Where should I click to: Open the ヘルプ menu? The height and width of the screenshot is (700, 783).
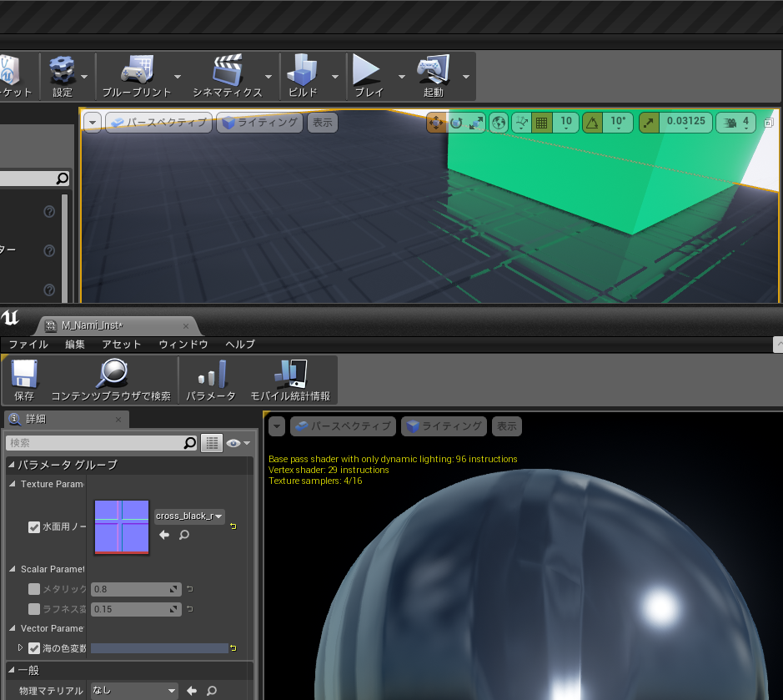[x=240, y=345]
